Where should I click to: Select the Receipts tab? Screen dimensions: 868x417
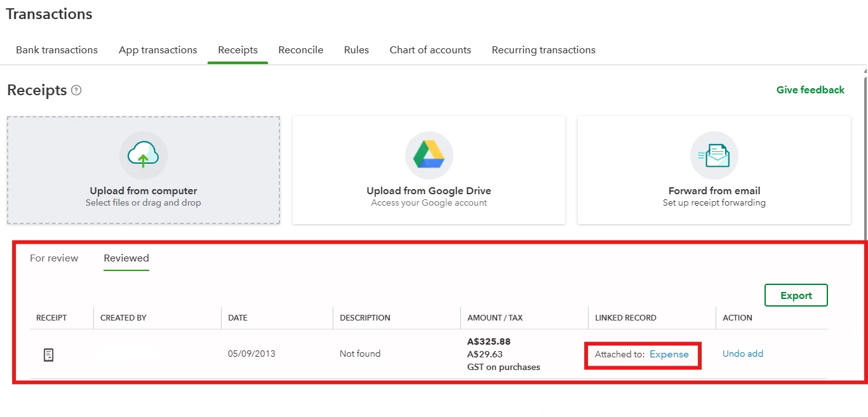[238, 50]
